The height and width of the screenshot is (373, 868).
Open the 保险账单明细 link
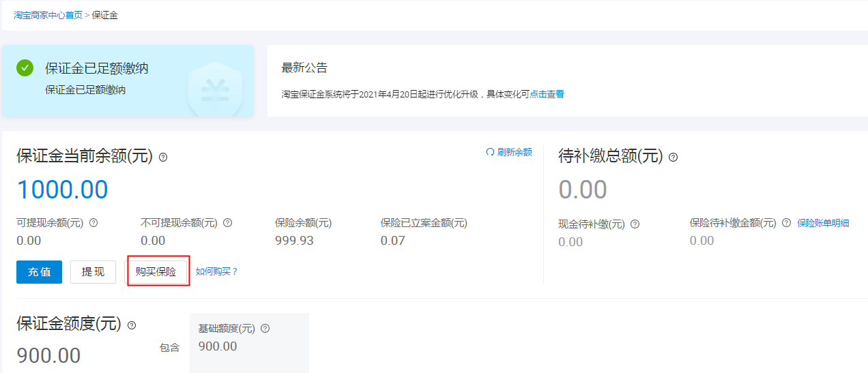click(x=823, y=223)
